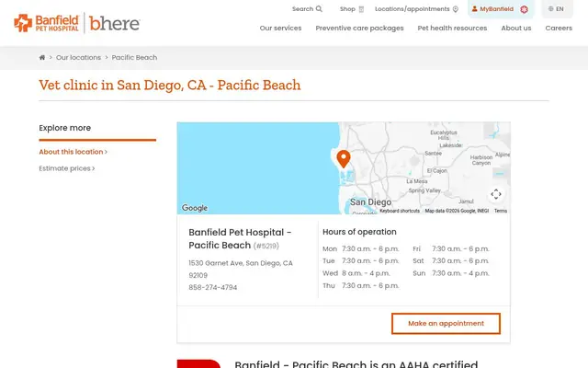Open the Shop link
Screen dimensions: 588x368
(x=352, y=9)
